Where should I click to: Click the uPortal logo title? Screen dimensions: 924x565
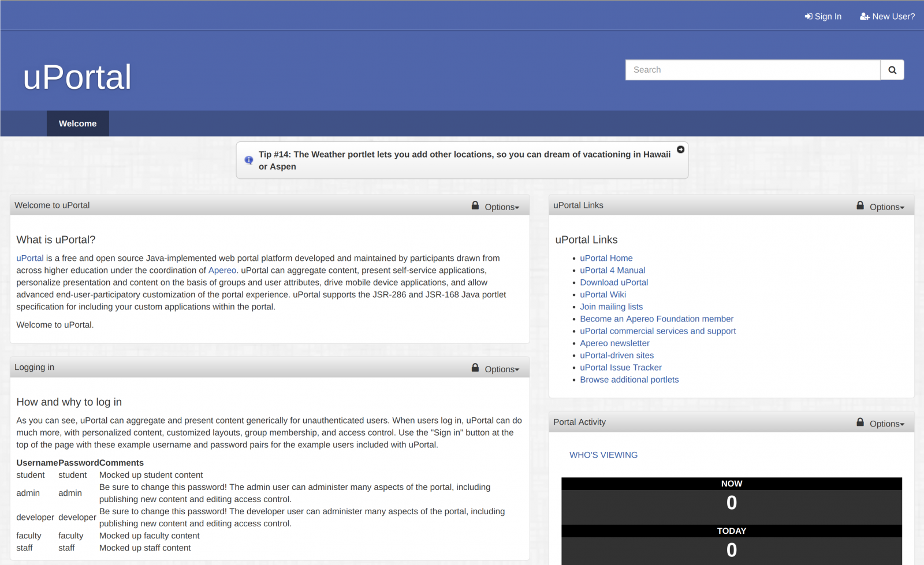tap(77, 77)
